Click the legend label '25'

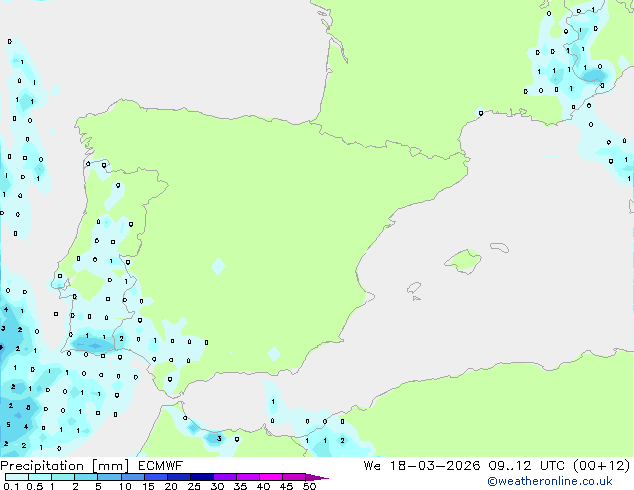pos(194,486)
